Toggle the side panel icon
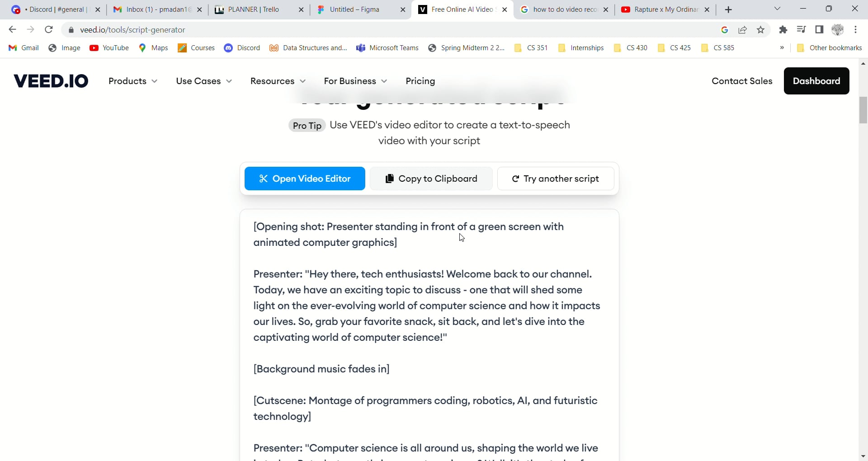 coord(820,30)
